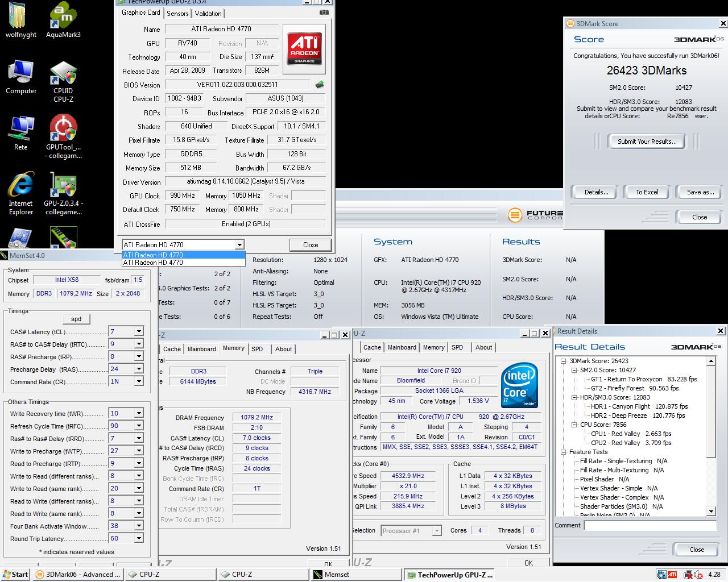Click the Intel Core i7 logo in CPU-Z
Image resolution: width=728 pixels, height=582 pixels.
(519, 385)
